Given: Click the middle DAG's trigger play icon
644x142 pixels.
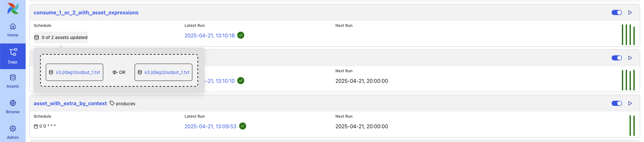Looking at the screenshot, I should [x=630, y=58].
